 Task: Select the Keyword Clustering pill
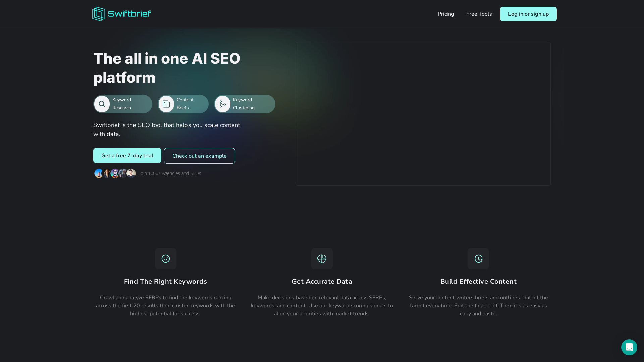tap(245, 104)
